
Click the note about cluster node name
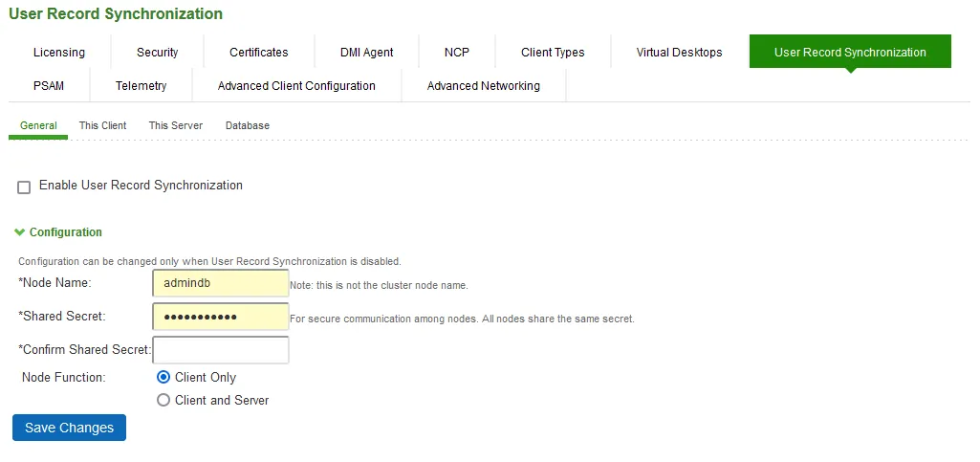(379, 286)
